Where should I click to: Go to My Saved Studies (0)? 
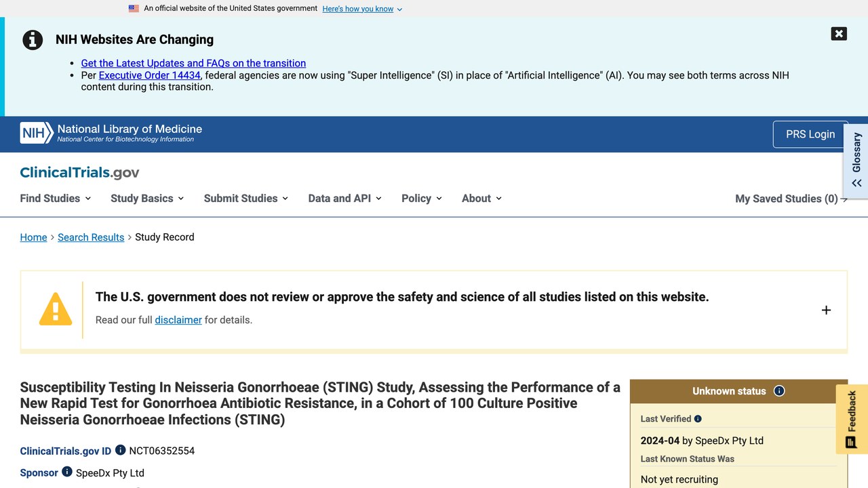(791, 199)
